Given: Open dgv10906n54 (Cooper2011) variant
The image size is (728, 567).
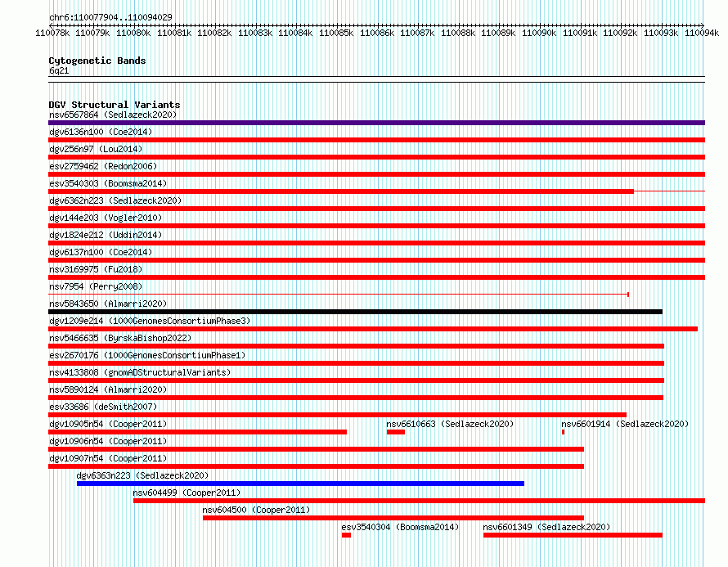Looking at the screenshot, I should tap(108, 441).
